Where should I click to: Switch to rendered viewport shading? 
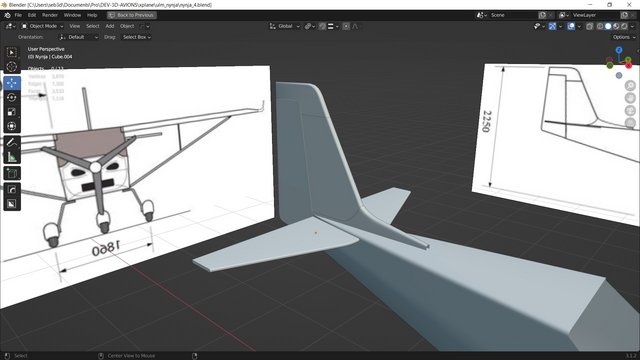coord(624,26)
